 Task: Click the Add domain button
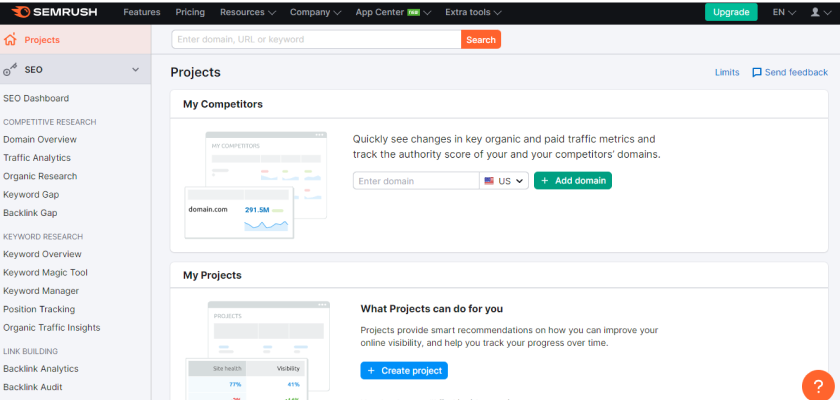[x=572, y=181]
